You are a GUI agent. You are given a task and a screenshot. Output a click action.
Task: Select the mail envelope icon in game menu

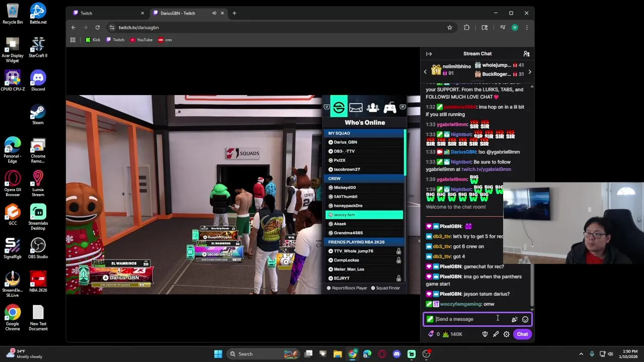356,108
